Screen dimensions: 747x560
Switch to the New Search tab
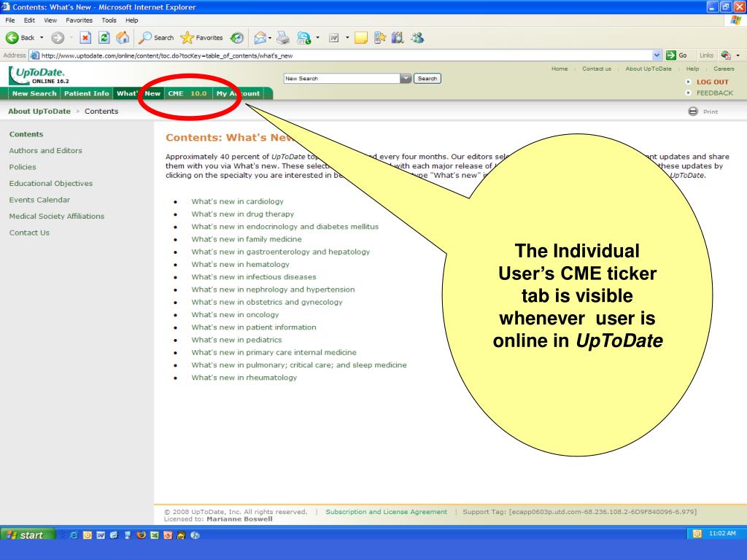tap(34, 93)
